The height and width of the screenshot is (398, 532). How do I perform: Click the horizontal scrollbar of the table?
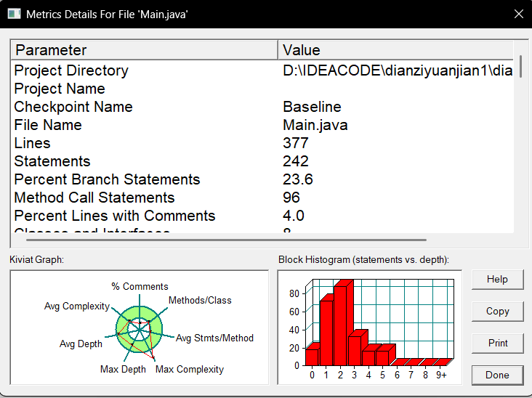point(226,240)
